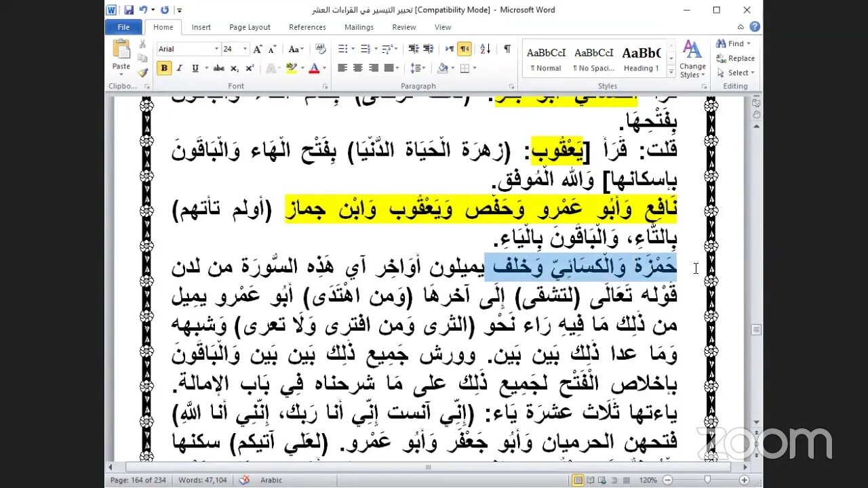Switch to the Review tab
The width and height of the screenshot is (868, 488).
[x=404, y=27]
